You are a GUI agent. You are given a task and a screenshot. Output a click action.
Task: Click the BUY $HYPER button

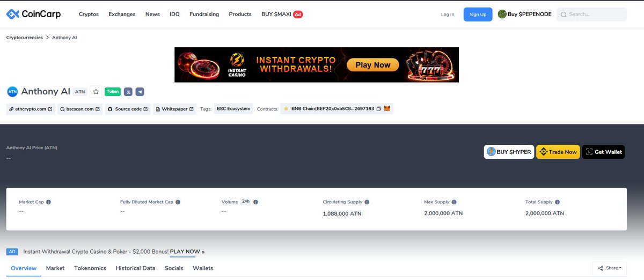tap(509, 152)
